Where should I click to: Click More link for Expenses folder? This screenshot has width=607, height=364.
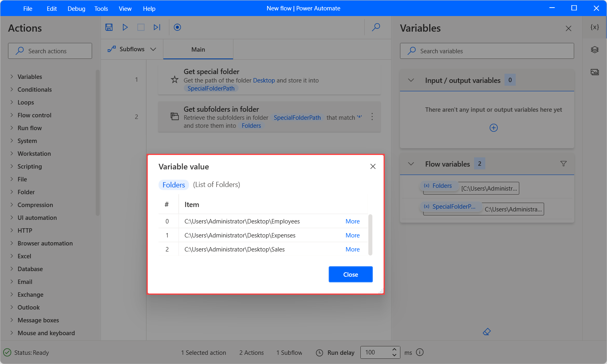point(352,235)
